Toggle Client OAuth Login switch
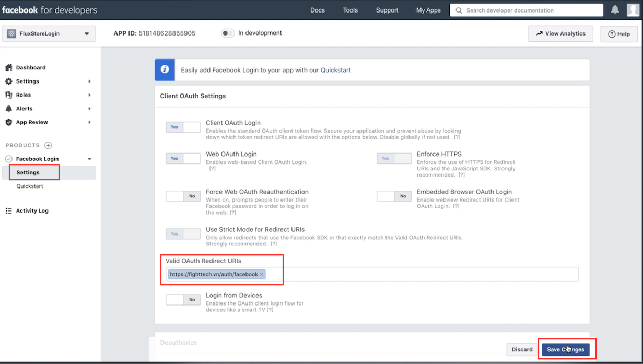The width and height of the screenshot is (643, 364). point(183,127)
